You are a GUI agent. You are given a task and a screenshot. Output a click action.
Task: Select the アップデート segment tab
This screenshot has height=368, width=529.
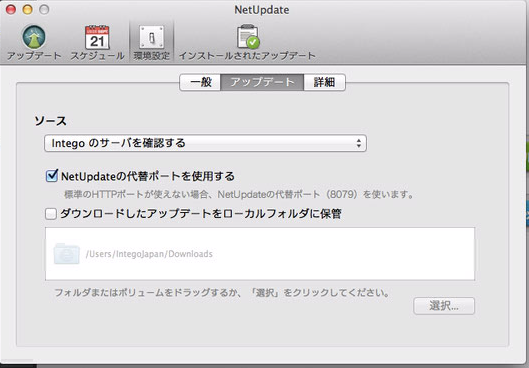click(x=262, y=82)
